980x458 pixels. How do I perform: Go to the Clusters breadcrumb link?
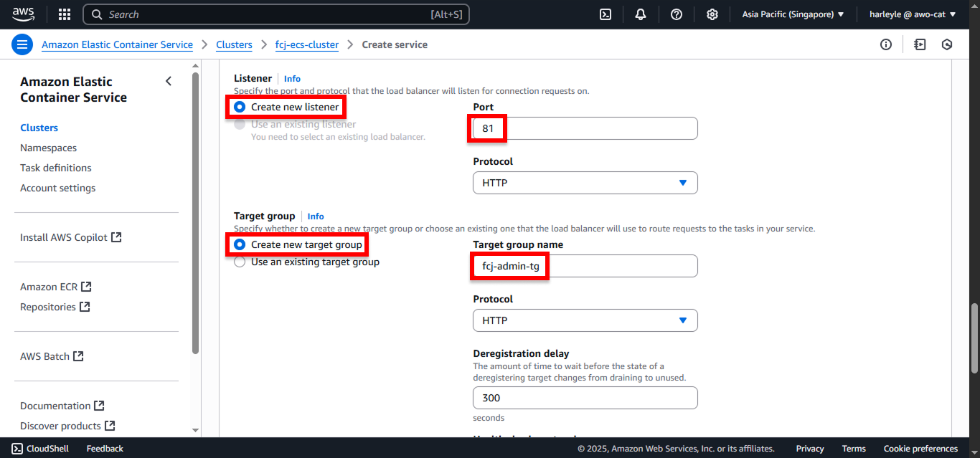[234, 44]
